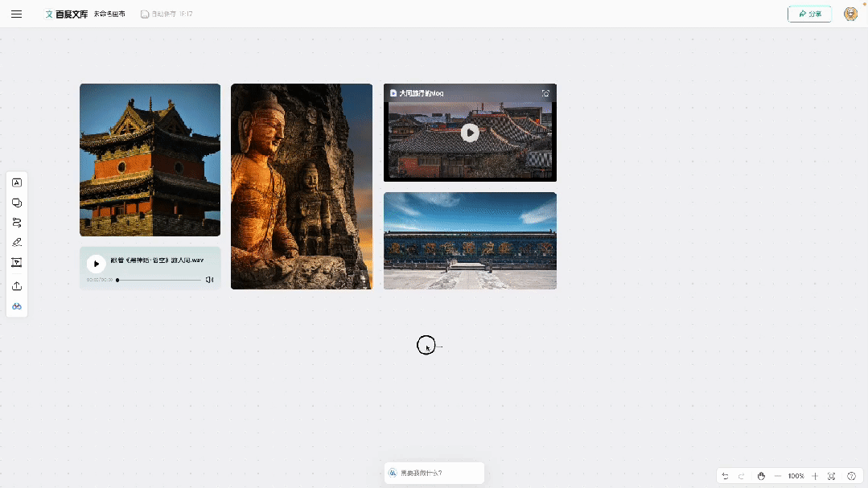
Task: Select the shapes tool in left toolbar
Action: click(x=17, y=203)
